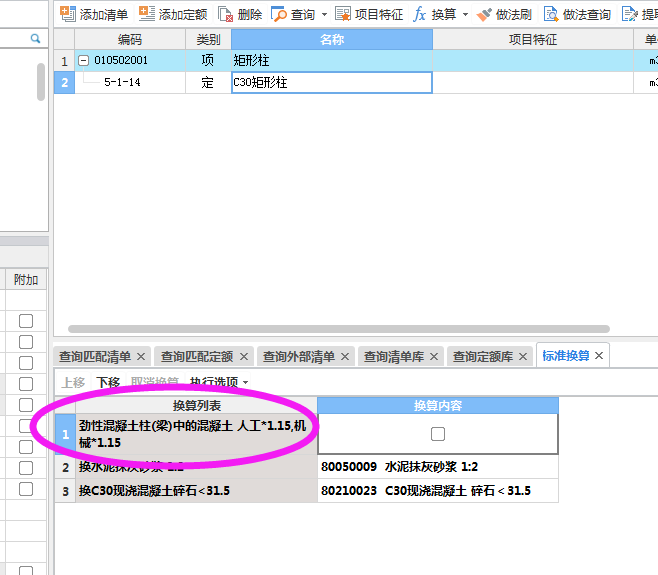Close the 标准换算 tab
Image resolution: width=658 pixels, height=575 pixels.
(x=599, y=356)
